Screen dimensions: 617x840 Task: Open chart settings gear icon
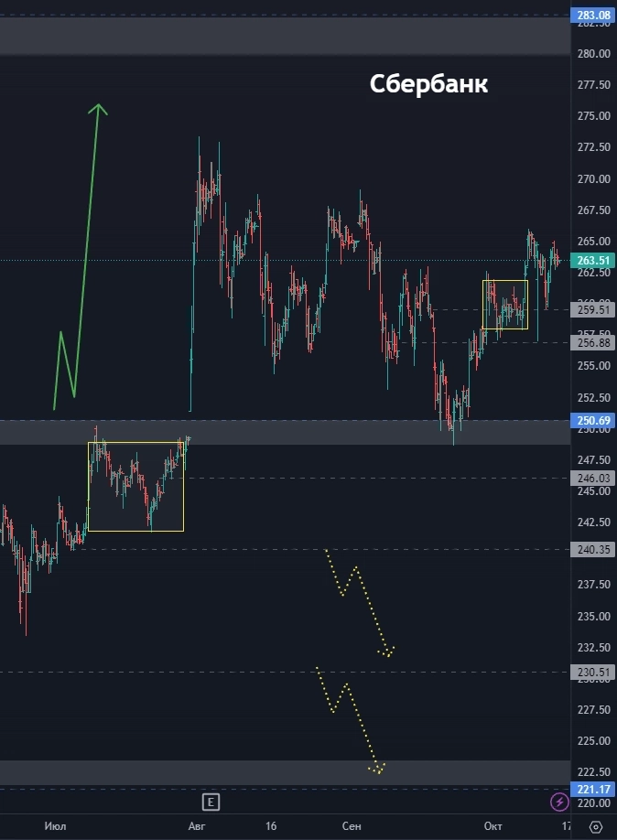[x=596, y=826]
